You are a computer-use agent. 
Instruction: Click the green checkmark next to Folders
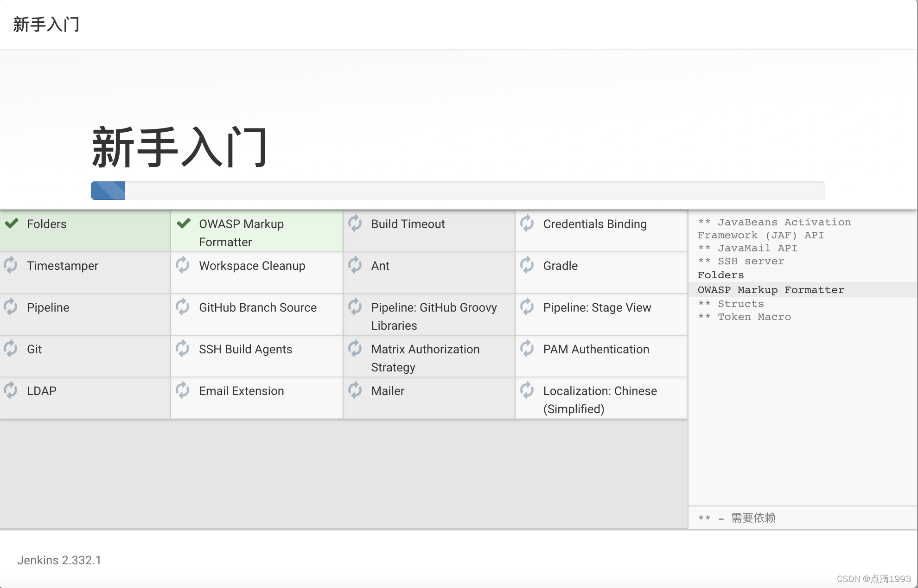click(x=12, y=224)
